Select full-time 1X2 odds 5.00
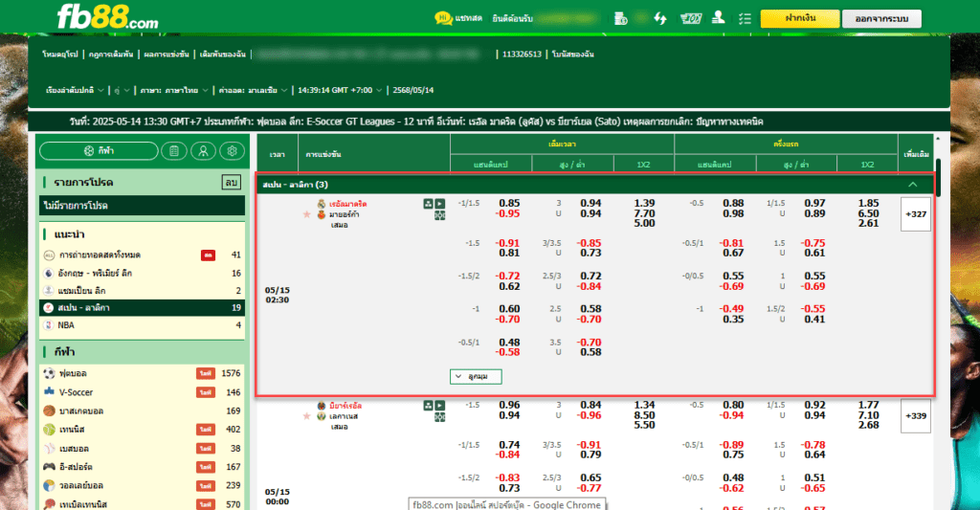The width and height of the screenshot is (980, 510). [644, 223]
